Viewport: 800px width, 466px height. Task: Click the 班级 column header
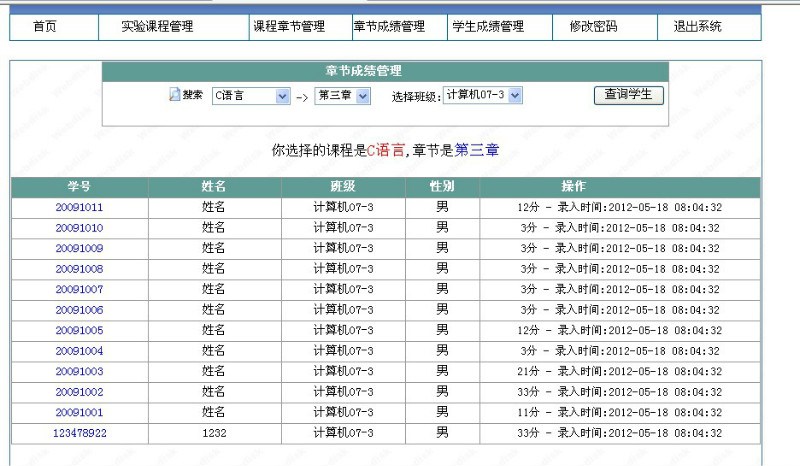tap(343, 187)
